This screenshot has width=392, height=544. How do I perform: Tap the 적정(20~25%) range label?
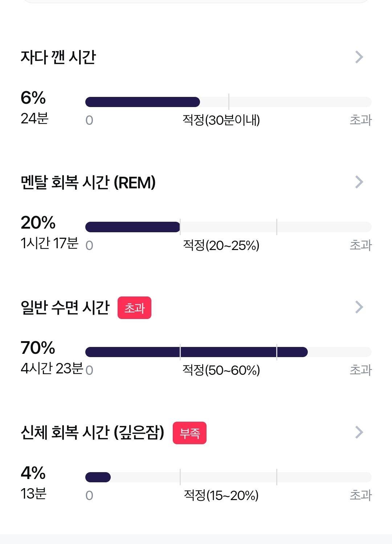pos(221,245)
